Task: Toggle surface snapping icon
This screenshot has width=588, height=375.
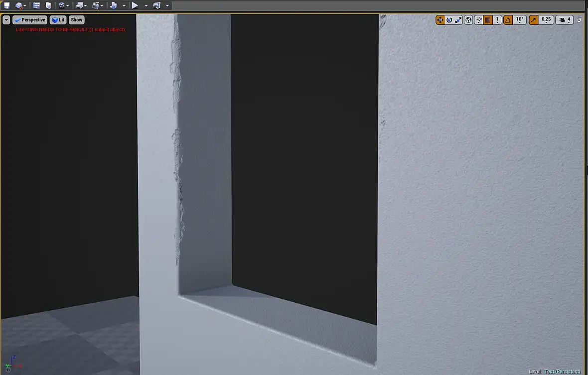Action: (x=478, y=20)
